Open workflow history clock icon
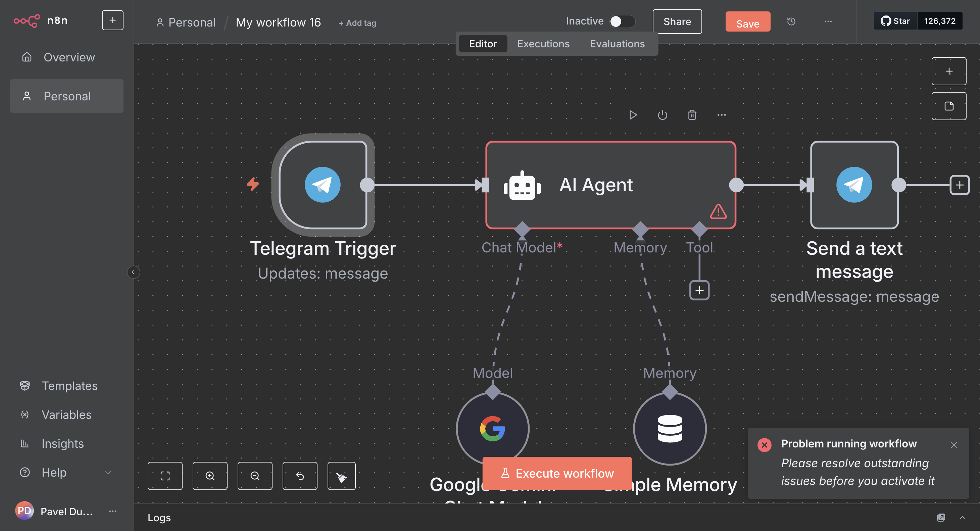Viewport: 980px width, 531px height. point(791,22)
